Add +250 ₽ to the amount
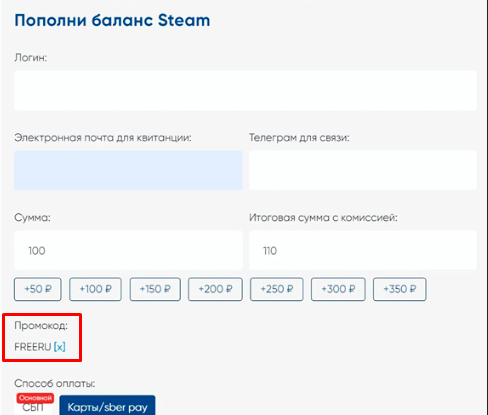The height and width of the screenshot is (415, 488). tap(277, 289)
